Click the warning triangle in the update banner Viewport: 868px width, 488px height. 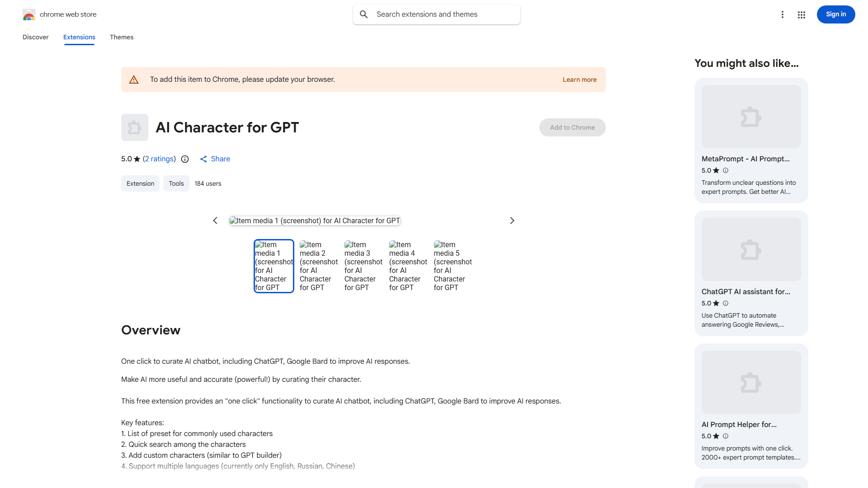click(x=134, y=79)
